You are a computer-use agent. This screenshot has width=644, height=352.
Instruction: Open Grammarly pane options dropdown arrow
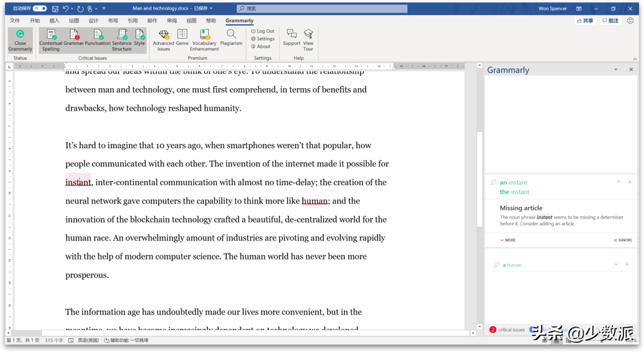(x=616, y=70)
